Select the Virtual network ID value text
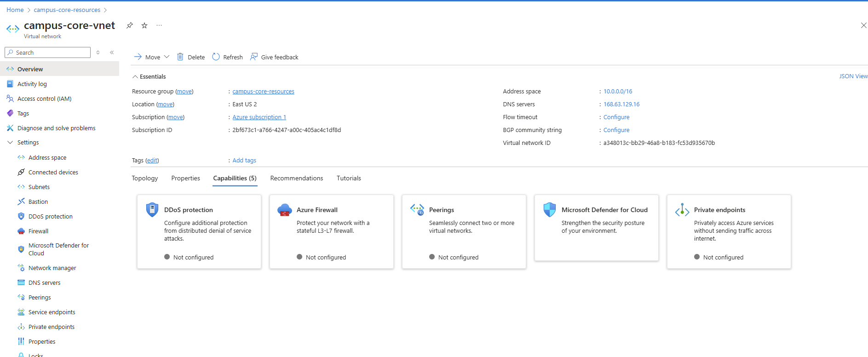The height and width of the screenshot is (357, 868). 659,143
